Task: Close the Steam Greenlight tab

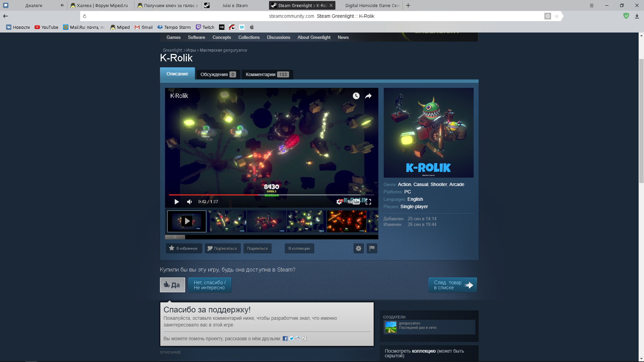Action: click(331, 5)
